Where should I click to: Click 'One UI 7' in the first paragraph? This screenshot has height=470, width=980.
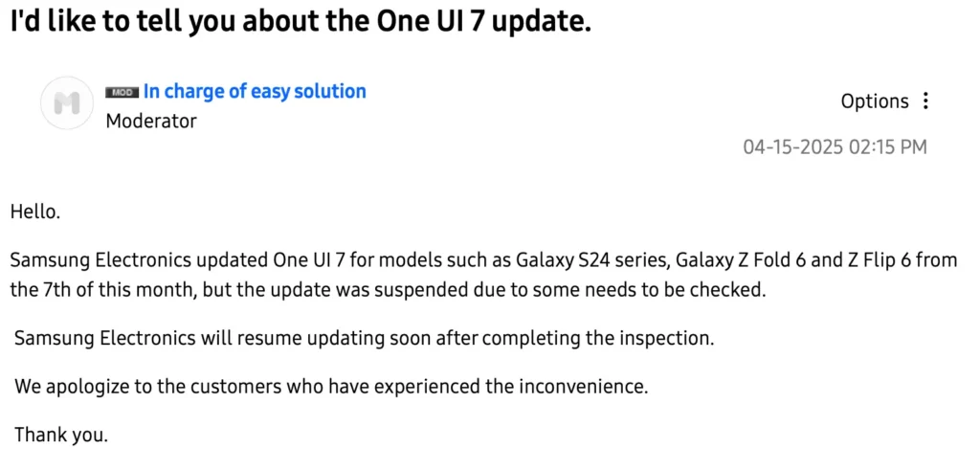(310, 259)
